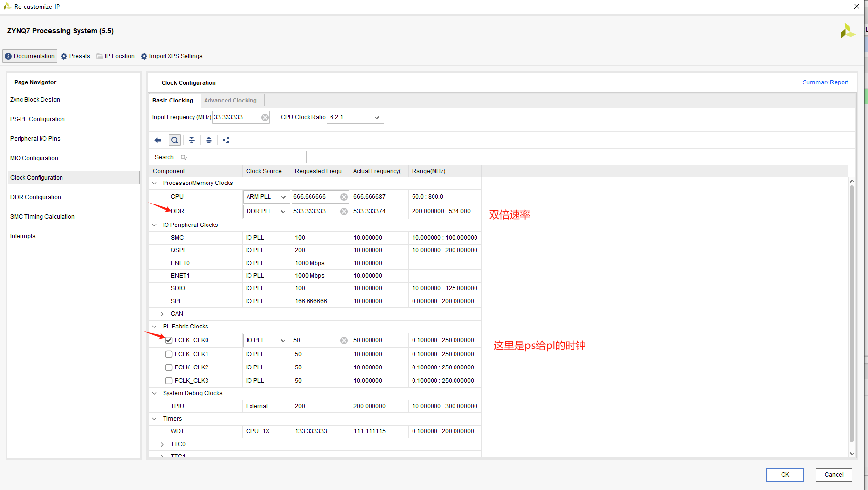Click the scrollbar up arrow
The image size is (868, 490).
coord(852,181)
